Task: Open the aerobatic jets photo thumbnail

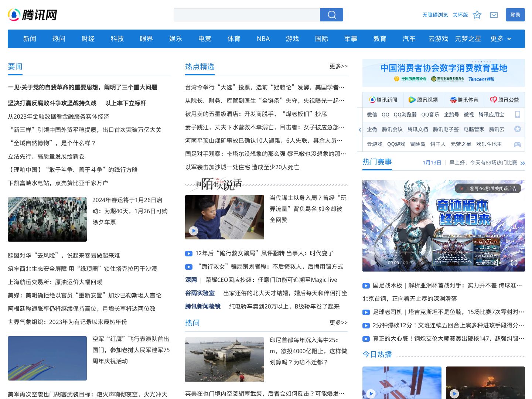Action: pos(47,358)
